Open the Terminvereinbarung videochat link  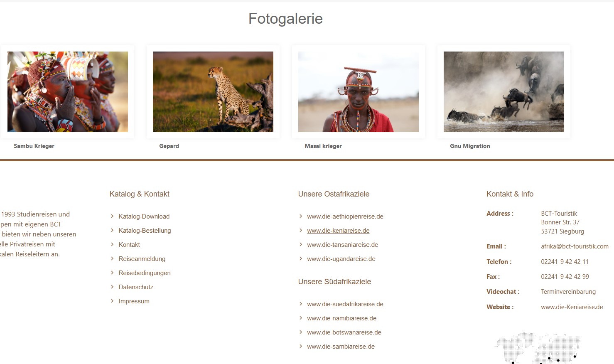pos(568,292)
